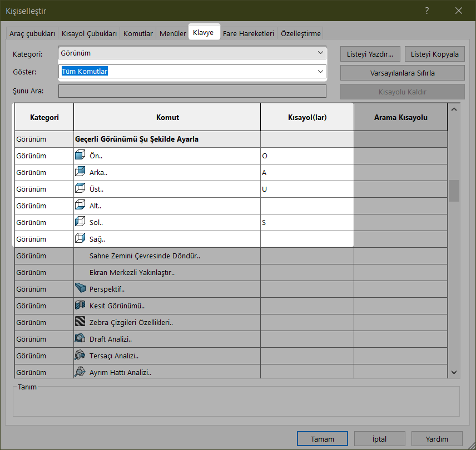The width and height of the screenshot is (476, 450).
Task: Switch to the Fare Hareketleri tab
Action: pyautogui.click(x=249, y=33)
